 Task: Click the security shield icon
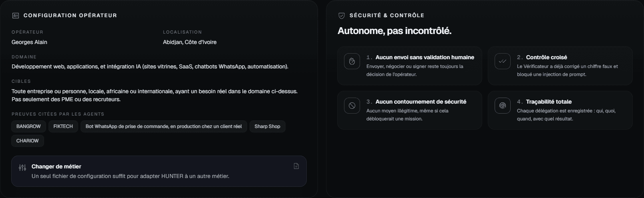point(342,16)
